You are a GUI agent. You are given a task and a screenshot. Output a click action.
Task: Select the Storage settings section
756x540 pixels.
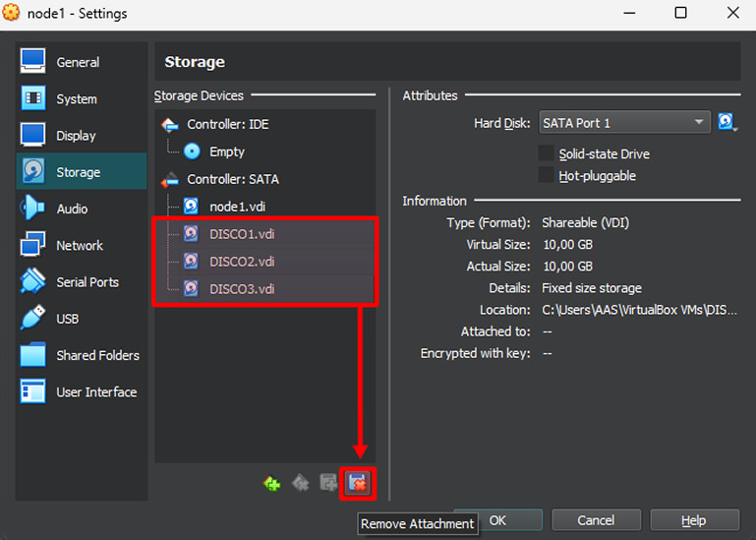(x=82, y=172)
